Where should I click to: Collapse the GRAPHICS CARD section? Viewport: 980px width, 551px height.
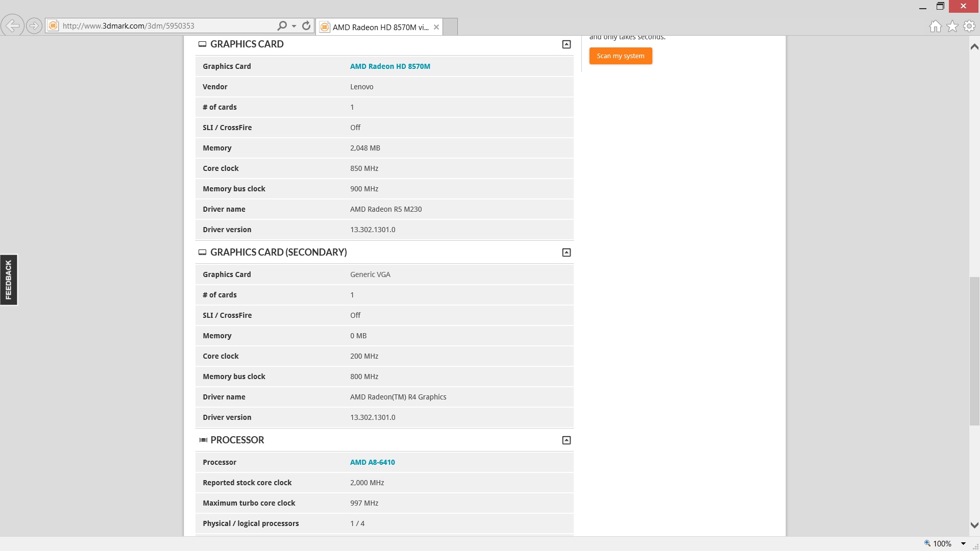click(567, 44)
